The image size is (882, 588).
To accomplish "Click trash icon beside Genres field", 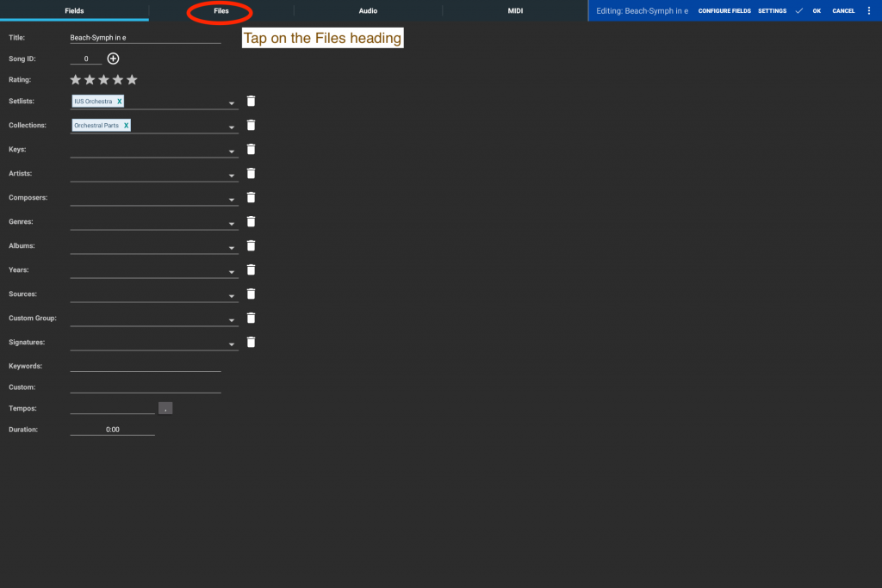I will click(x=251, y=221).
